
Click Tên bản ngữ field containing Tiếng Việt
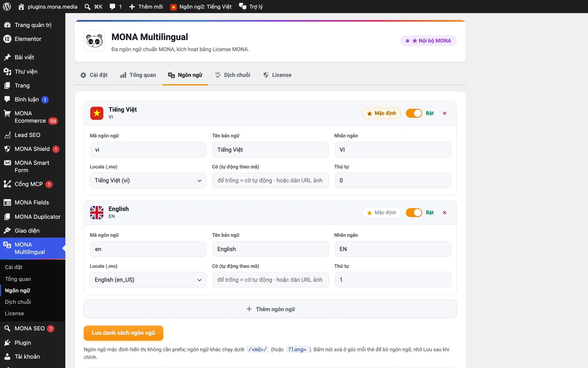[x=270, y=150]
